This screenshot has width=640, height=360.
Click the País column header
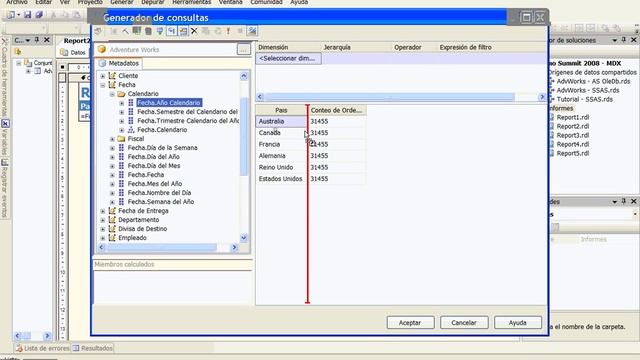[x=281, y=110]
